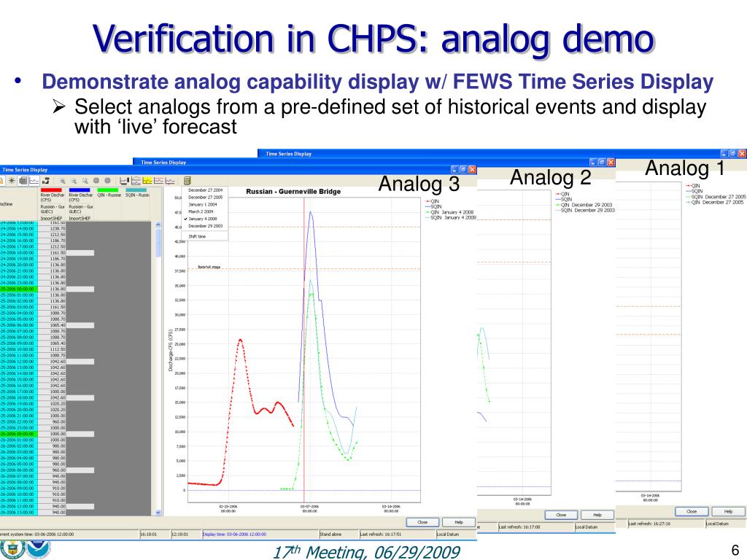Click the red River Discharge column swatch
Image resolution: width=747 pixels, height=560 pixels.
[x=52, y=190]
